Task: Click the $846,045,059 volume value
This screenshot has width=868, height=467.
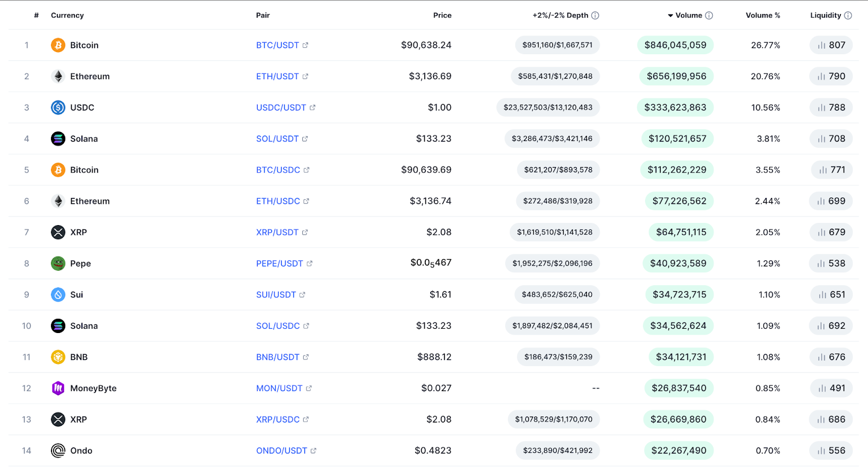Action: coord(675,45)
